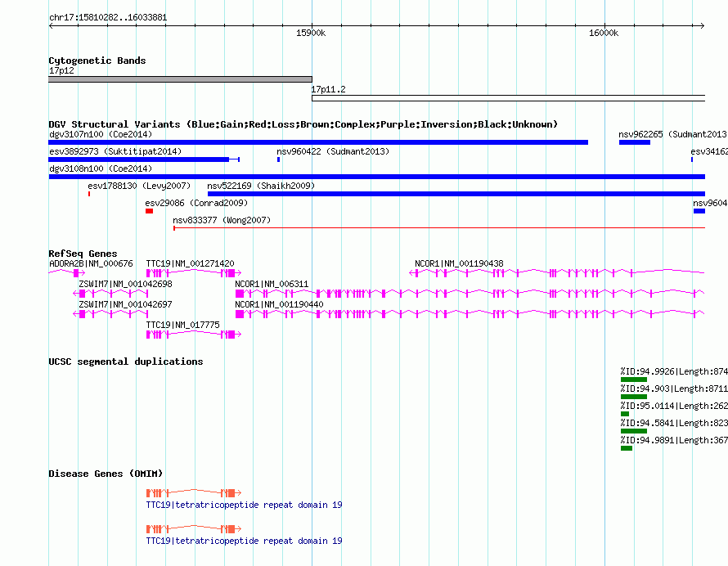Click the red esv29086 loss block
The height and width of the screenshot is (566, 728).
pyautogui.click(x=149, y=211)
